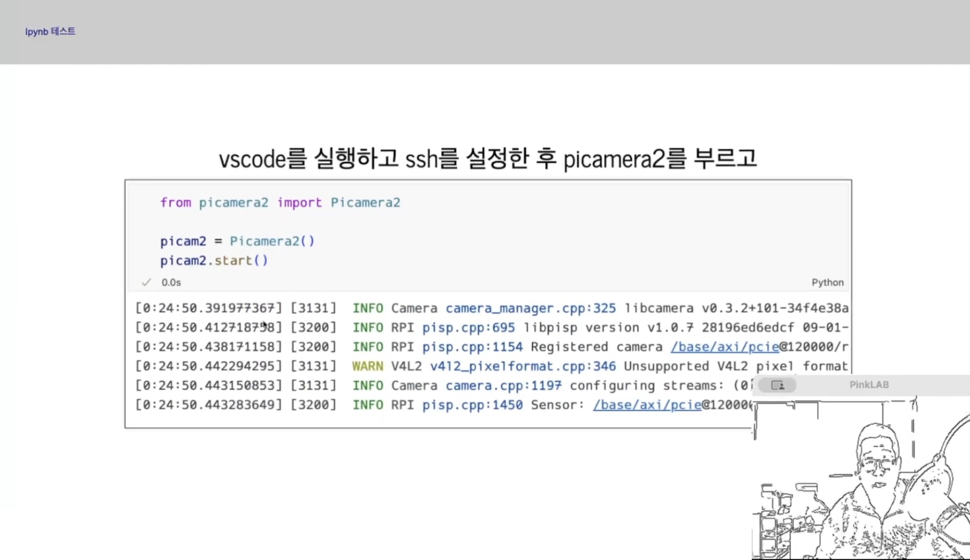
Task: Open the Ipynb 테스트 header link
Action: click(x=50, y=31)
